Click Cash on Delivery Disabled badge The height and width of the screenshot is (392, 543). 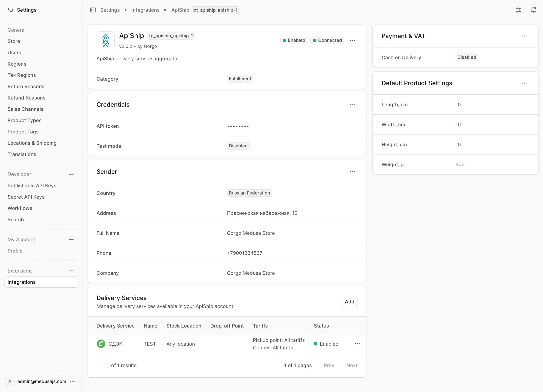(467, 57)
